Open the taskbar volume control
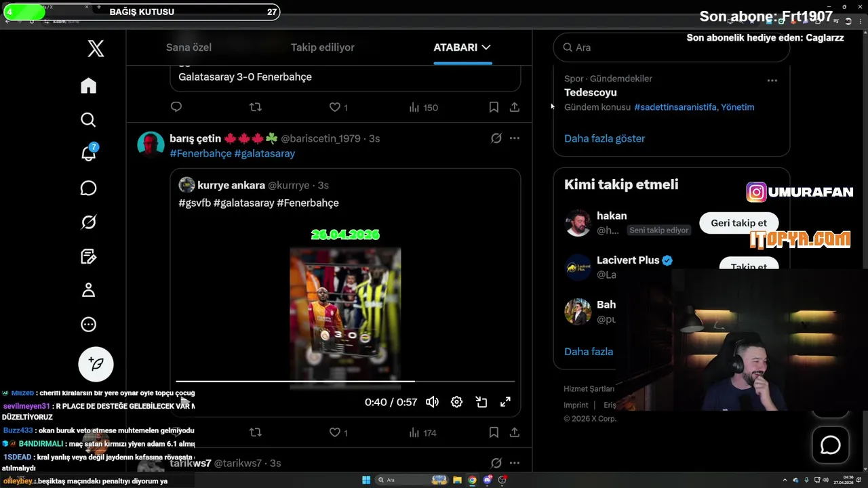The width and height of the screenshot is (868, 488). [x=825, y=480]
